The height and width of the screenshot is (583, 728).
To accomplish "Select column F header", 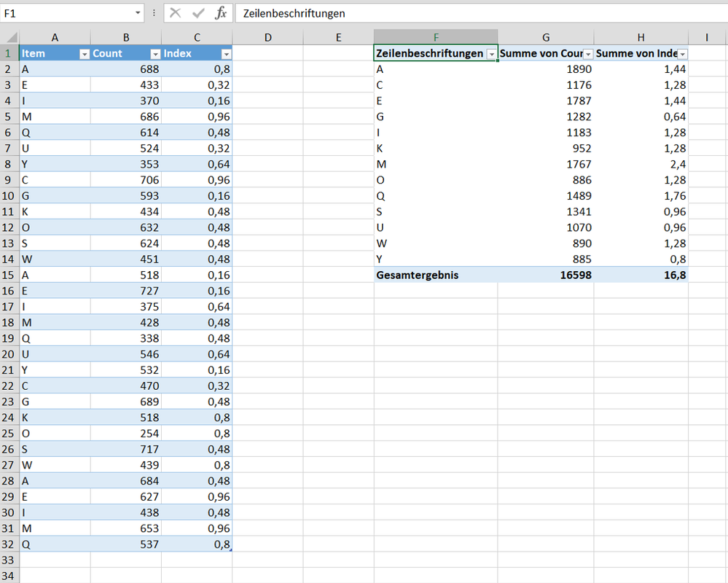I will point(436,37).
